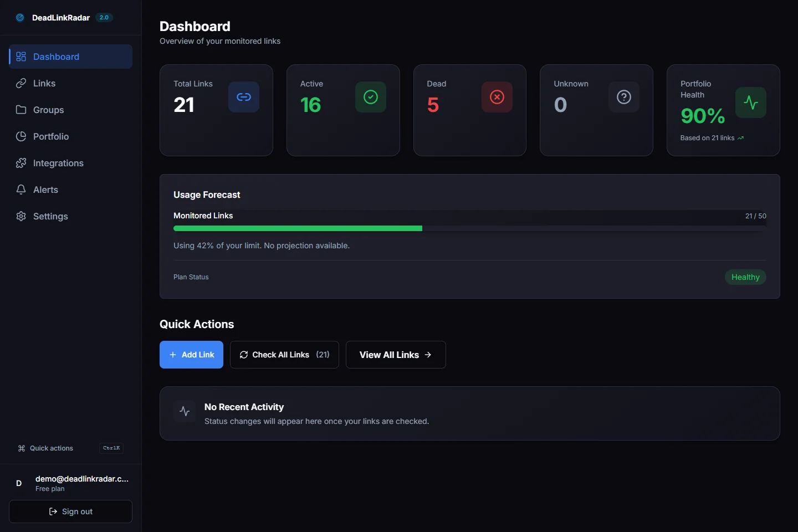Screen dimensions: 798x532
Task: Click the Monitored Links usage progress bar
Action: click(469, 228)
